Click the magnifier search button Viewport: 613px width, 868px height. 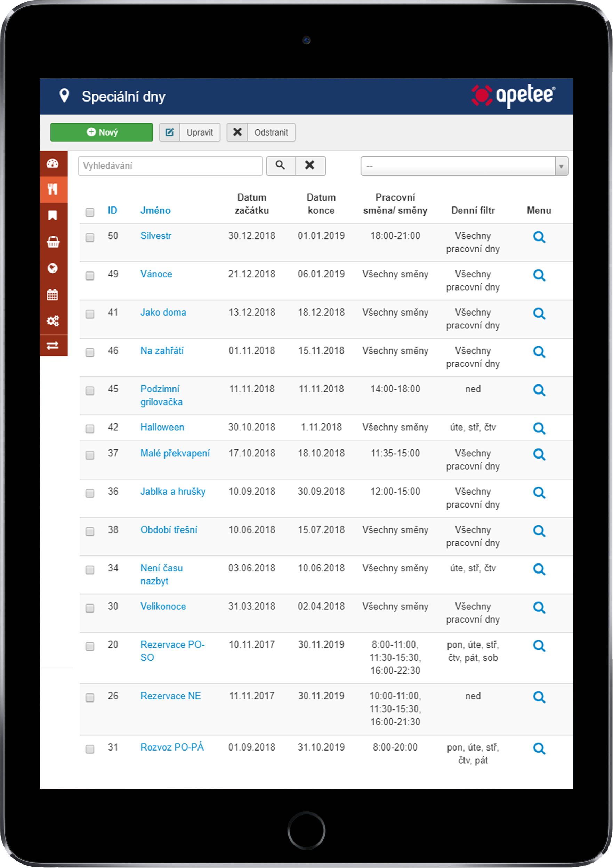tap(281, 165)
